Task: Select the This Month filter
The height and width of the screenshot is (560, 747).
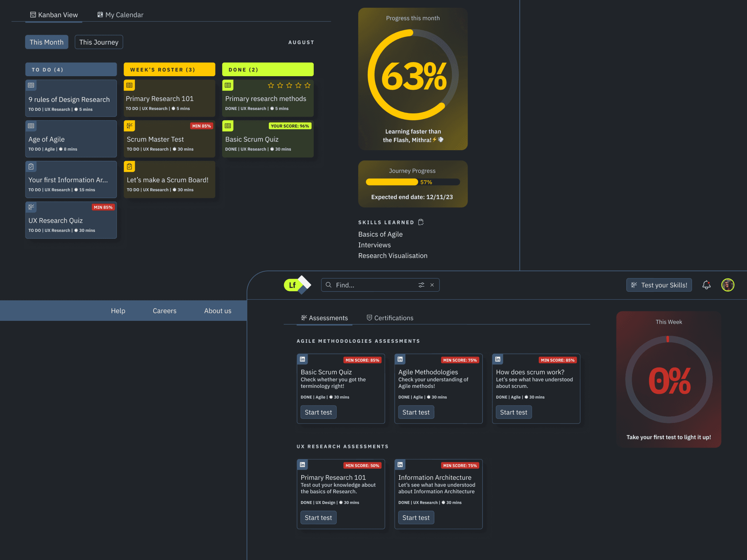Action: coord(47,42)
